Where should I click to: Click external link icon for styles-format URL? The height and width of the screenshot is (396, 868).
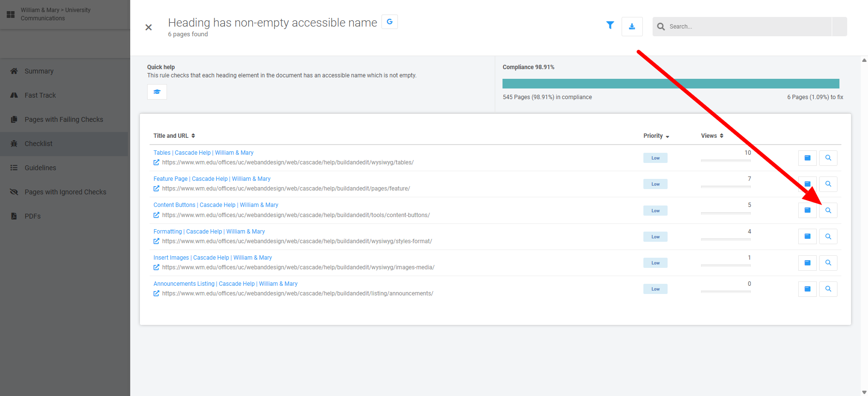156,241
